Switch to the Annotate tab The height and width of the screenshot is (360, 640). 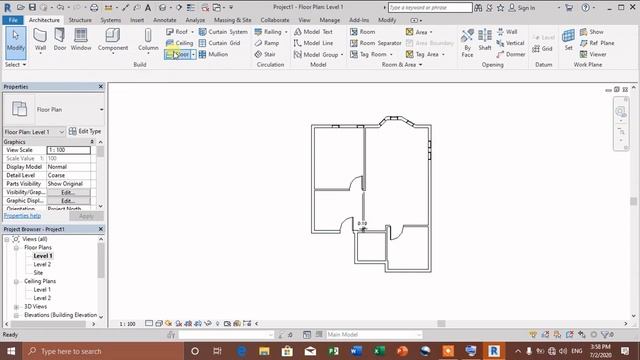pos(164,20)
